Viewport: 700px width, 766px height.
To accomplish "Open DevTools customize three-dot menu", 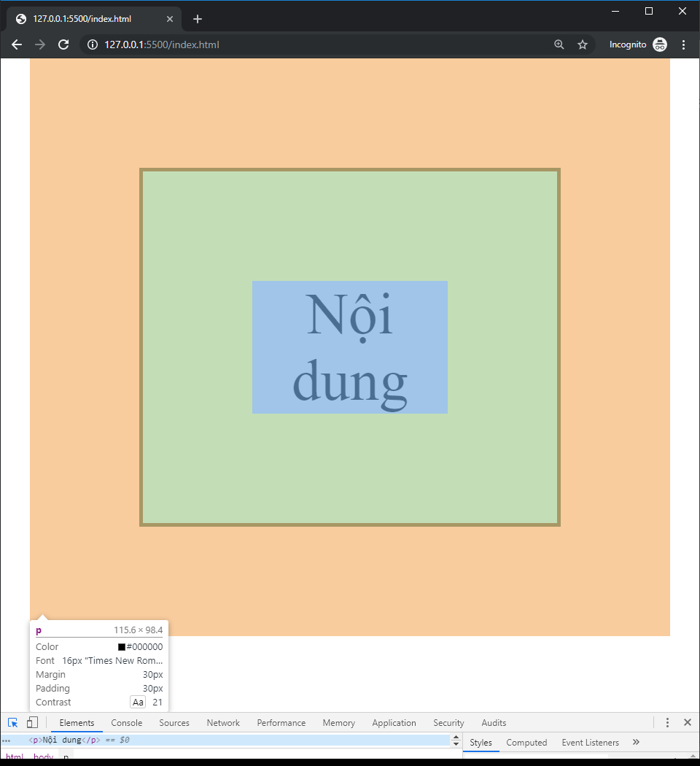I will pos(667,723).
